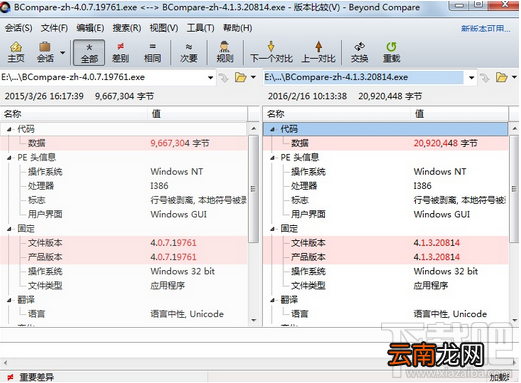Open the 会话 sessions toolbar icon
The width and height of the screenshot is (521, 383).
(45, 52)
